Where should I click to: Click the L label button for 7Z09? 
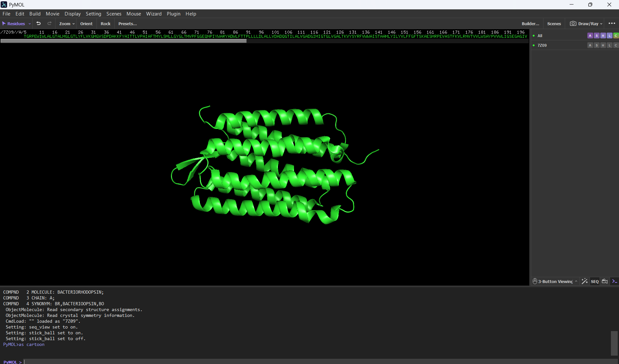point(609,45)
